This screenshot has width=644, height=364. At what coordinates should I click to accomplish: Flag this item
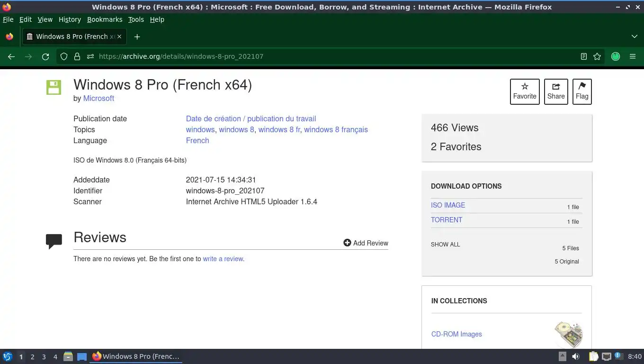[x=582, y=91]
